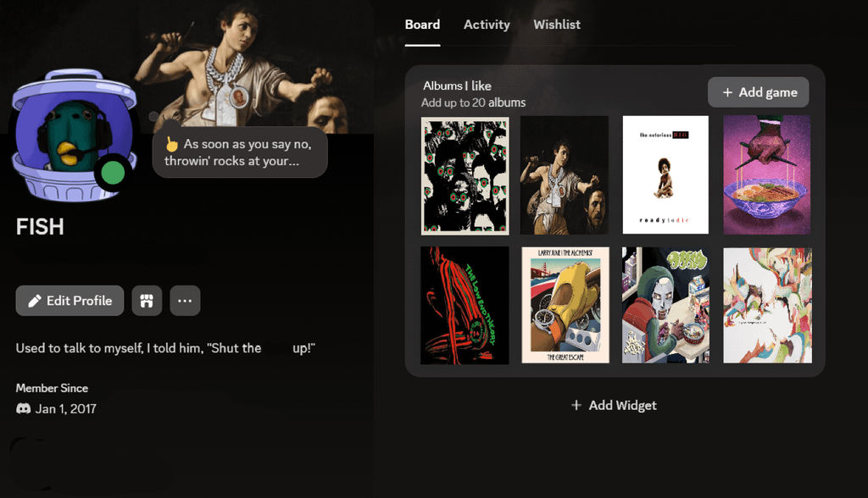Click the 'Member Since' label
Image resolution: width=868 pixels, height=498 pixels.
click(52, 388)
